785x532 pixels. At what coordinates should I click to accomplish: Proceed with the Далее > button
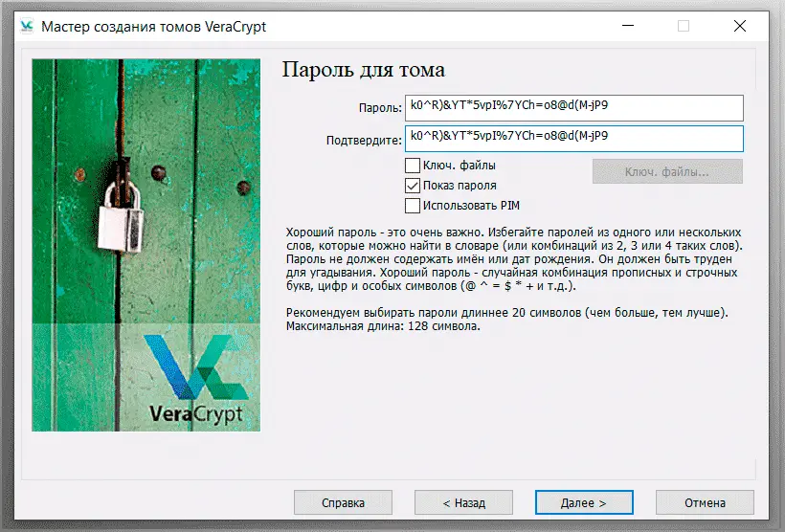click(584, 502)
